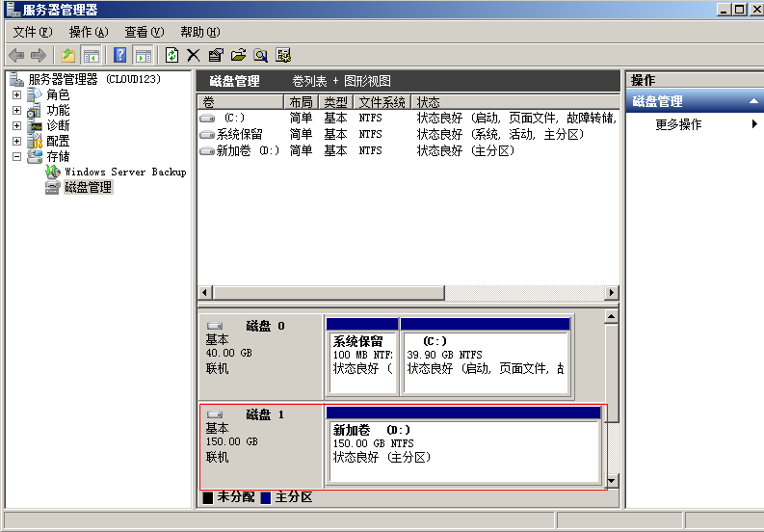
Task: Expand the 角色 tree node
Action: pyautogui.click(x=16, y=95)
